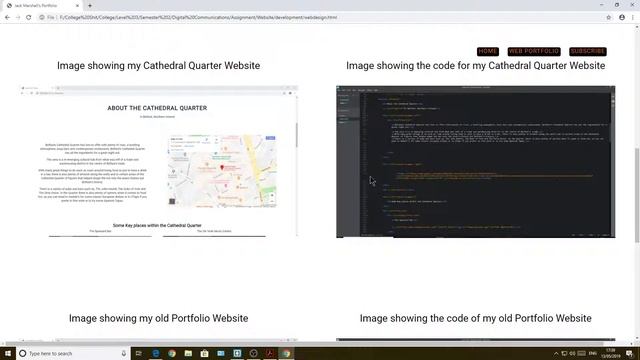The width and height of the screenshot is (640, 360).
Task: Close the Jack Marshall's Portfolio tab
Action: [77, 6]
